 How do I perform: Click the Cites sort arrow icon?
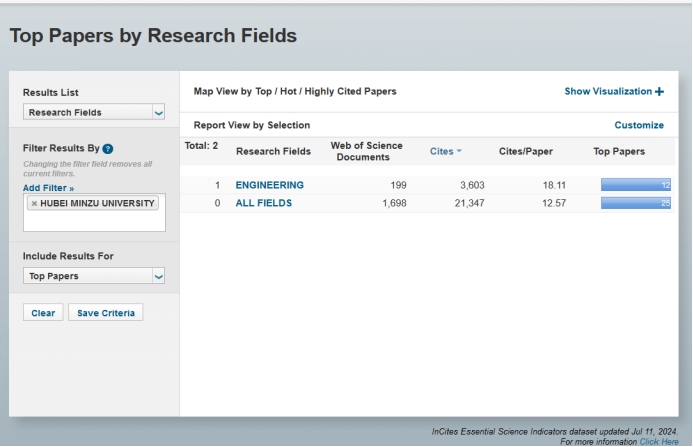(459, 151)
